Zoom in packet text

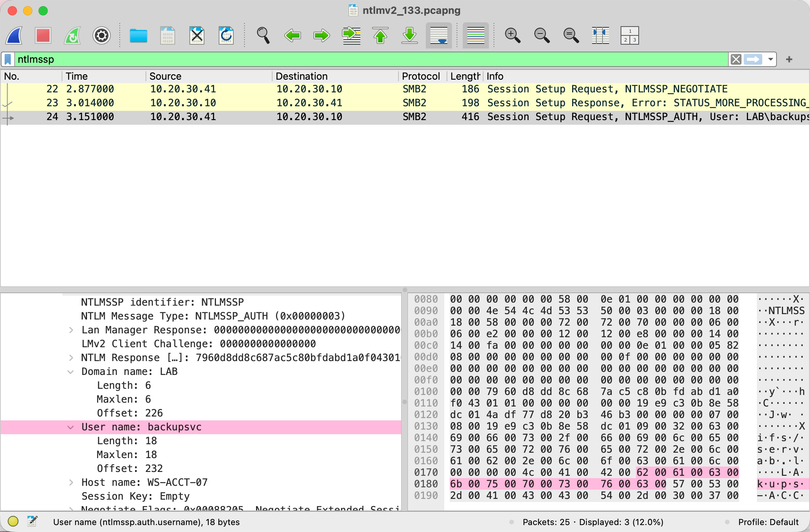click(513, 36)
